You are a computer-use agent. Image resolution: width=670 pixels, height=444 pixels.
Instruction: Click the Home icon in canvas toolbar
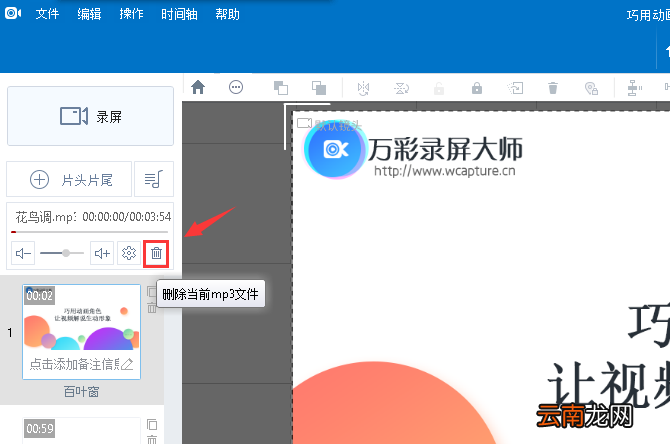click(x=198, y=87)
